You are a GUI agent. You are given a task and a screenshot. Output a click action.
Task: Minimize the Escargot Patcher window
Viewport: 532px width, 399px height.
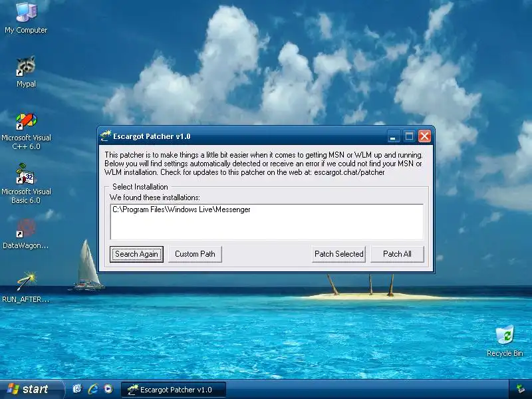(393, 136)
